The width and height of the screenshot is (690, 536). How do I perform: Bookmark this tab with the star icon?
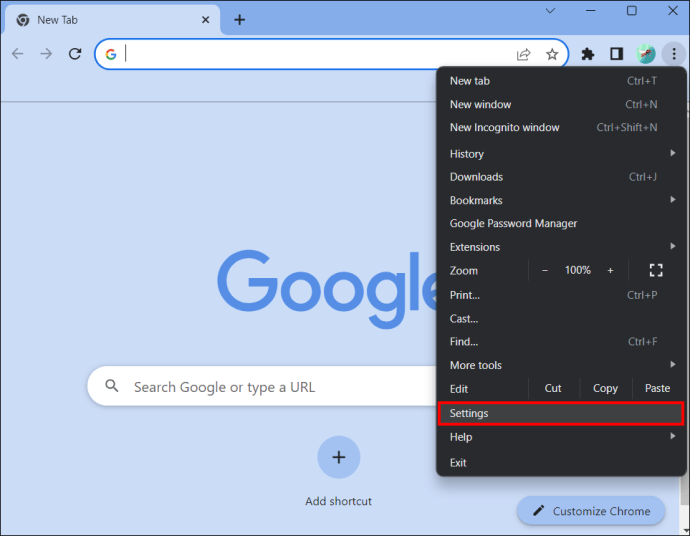point(552,55)
